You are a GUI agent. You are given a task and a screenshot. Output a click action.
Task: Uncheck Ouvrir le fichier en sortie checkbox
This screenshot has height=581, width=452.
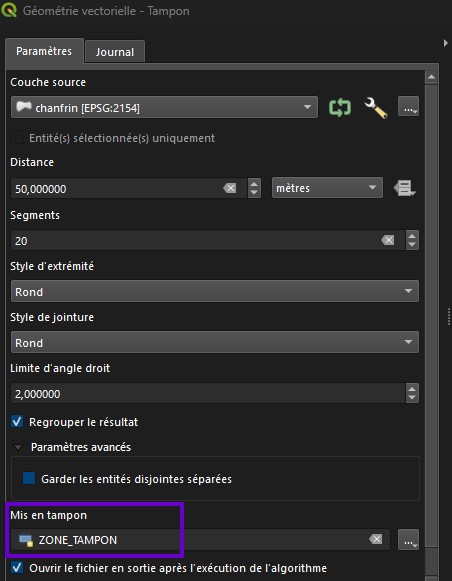click(x=17, y=568)
